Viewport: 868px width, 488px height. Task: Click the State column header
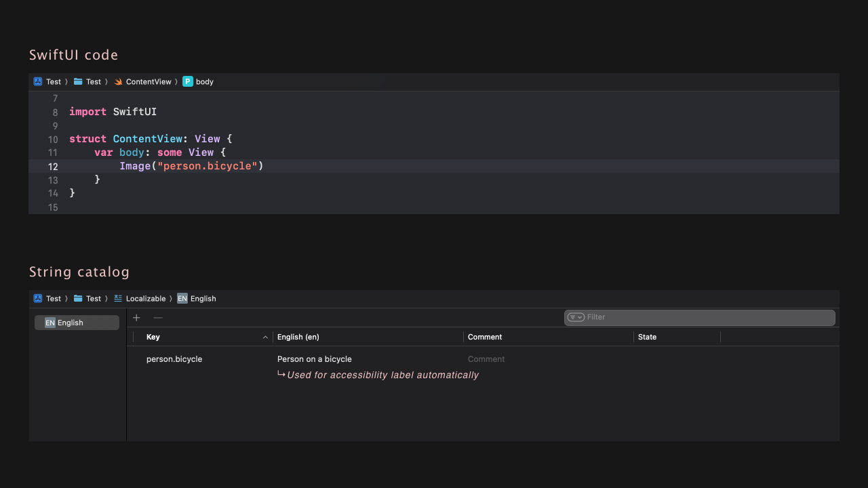[647, 337]
